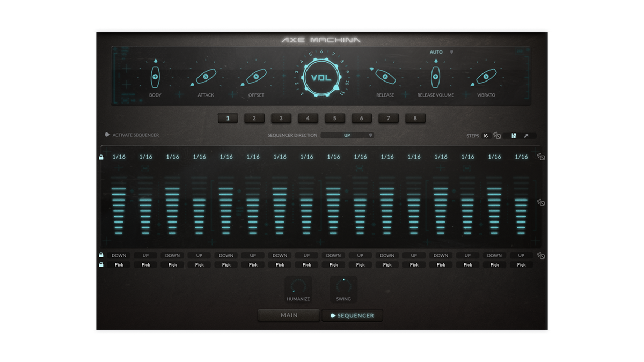Toggle the lock icon on the Pick row
The image size is (644, 362).
pyautogui.click(x=101, y=264)
